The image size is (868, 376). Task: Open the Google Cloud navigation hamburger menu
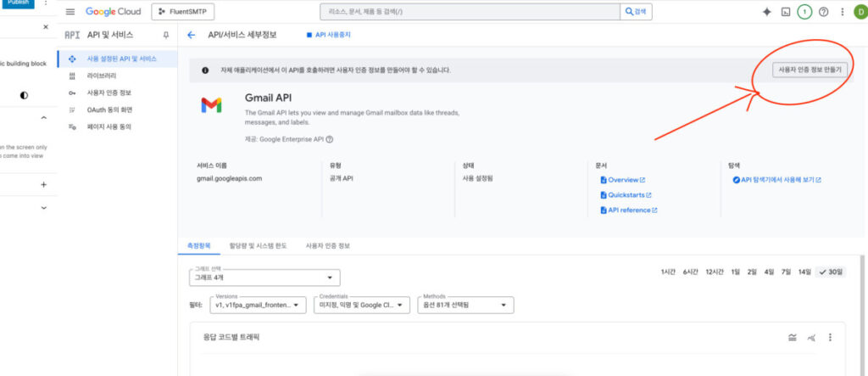click(70, 12)
